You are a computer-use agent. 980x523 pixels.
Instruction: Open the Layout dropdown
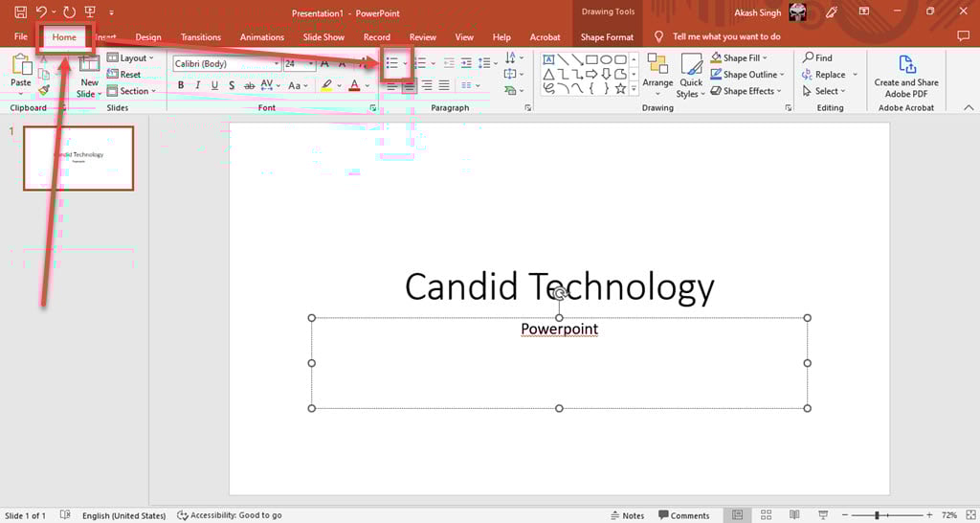click(x=130, y=58)
